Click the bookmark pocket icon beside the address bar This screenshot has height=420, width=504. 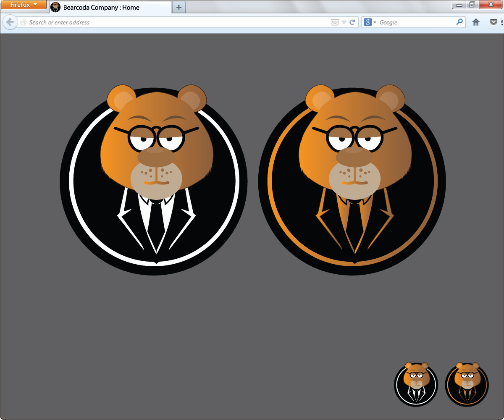(x=334, y=22)
